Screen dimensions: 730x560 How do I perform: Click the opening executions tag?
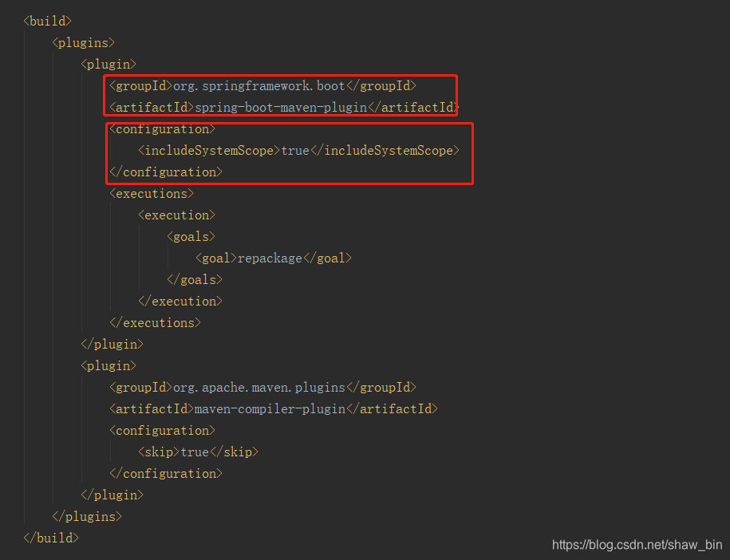point(152,194)
